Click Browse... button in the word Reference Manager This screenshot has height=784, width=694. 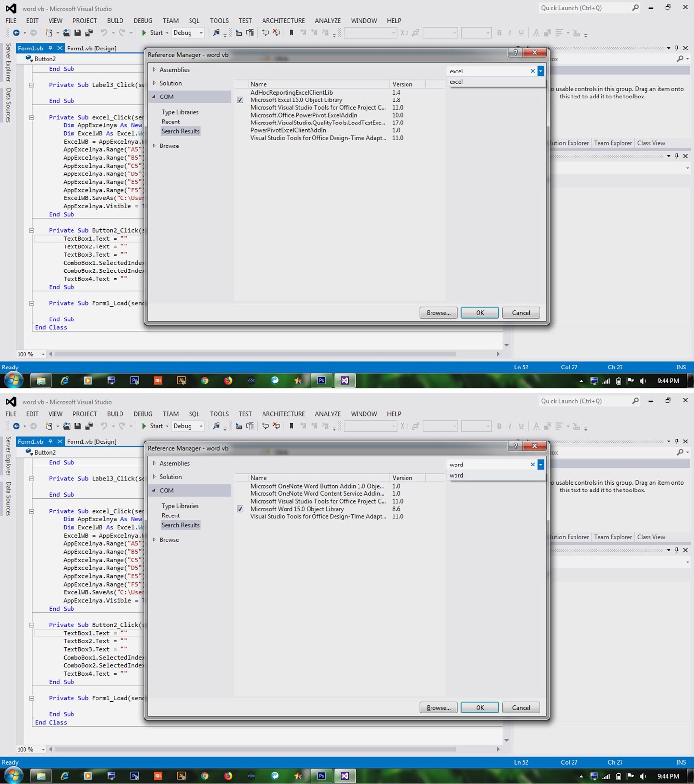click(x=438, y=708)
